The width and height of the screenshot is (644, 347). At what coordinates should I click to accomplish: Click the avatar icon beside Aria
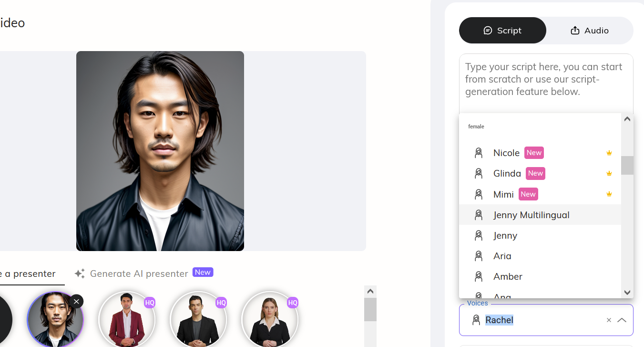(x=479, y=256)
